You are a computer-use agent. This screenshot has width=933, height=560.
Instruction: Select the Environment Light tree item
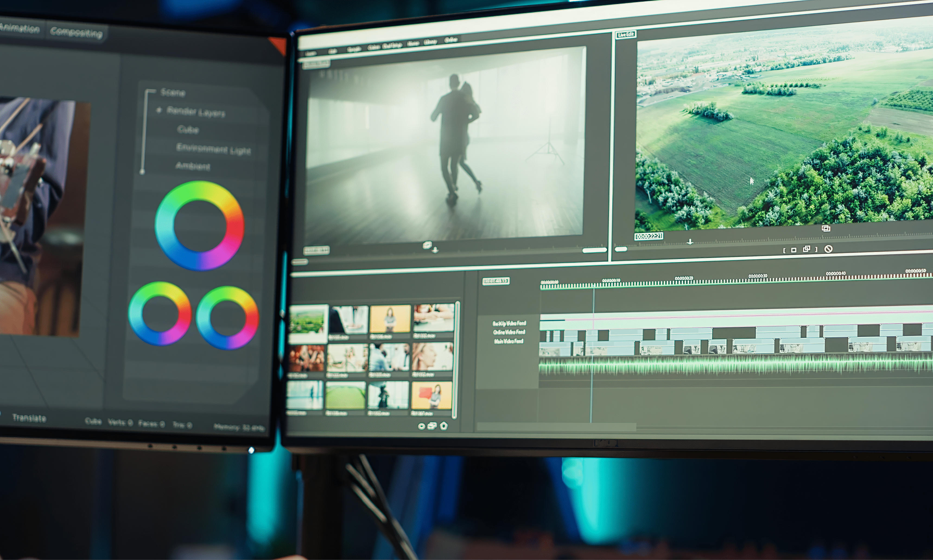point(213,149)
